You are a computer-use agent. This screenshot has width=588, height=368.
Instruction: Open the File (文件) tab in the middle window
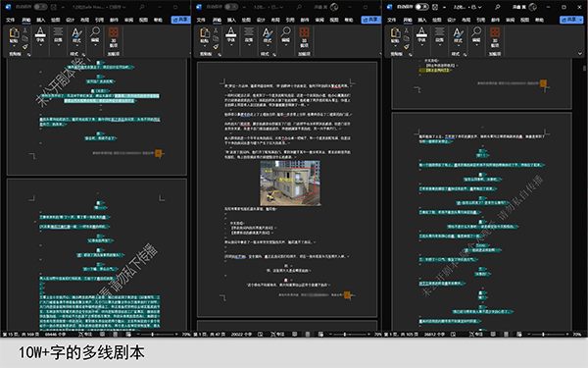click(x=201, y=20)
